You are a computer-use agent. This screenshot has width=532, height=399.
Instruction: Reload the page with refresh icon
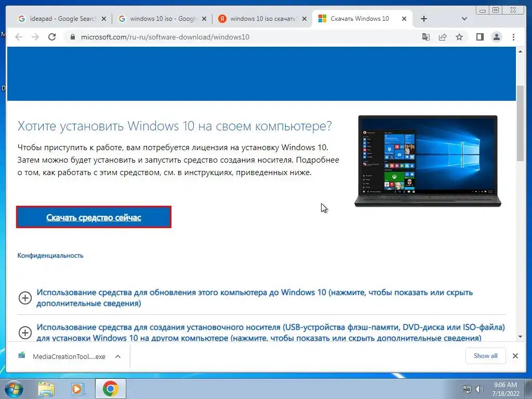tap(52, 37)
